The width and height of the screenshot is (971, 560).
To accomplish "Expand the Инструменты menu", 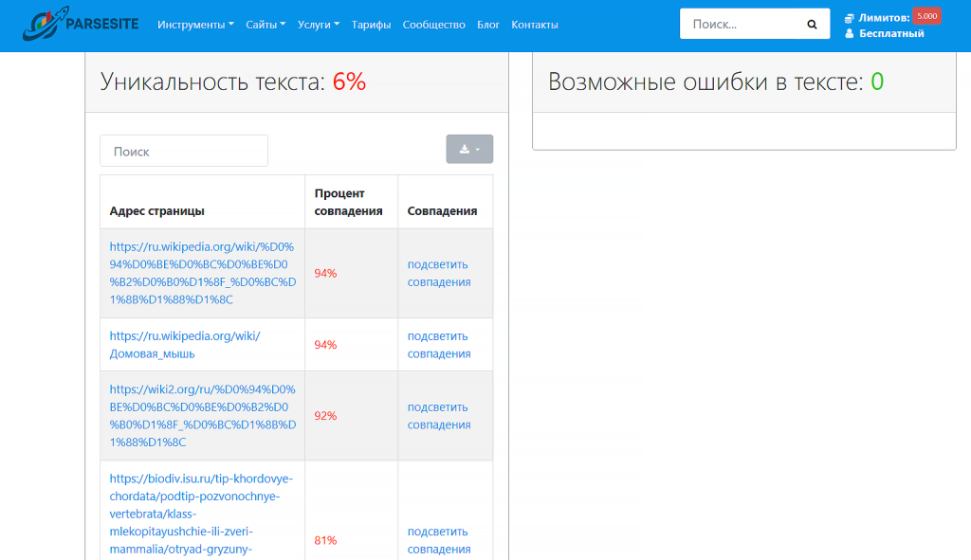I will click(x=195, y=25).
